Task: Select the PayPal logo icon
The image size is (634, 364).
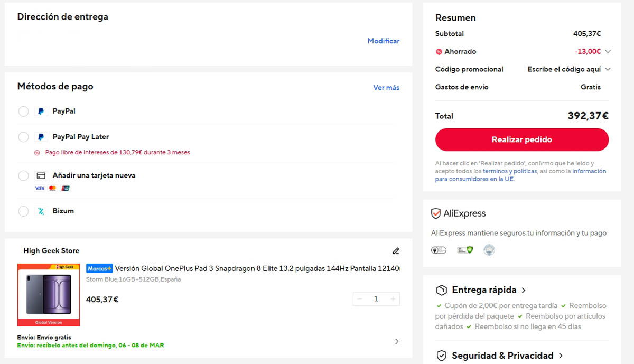Action: pos(41,111)
